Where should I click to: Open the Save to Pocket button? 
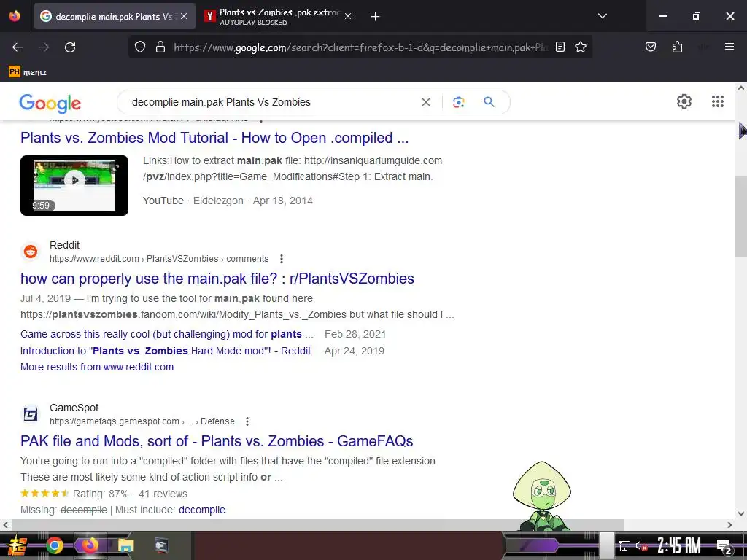650,47
